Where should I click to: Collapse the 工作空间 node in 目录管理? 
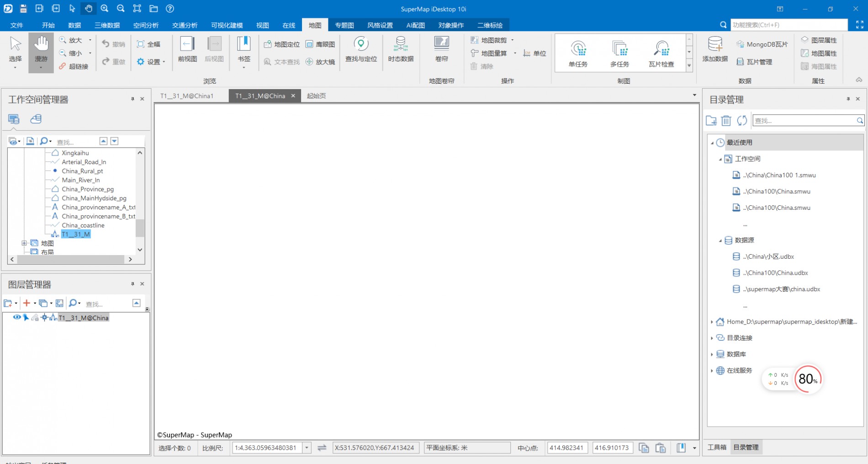click(720, 159)
